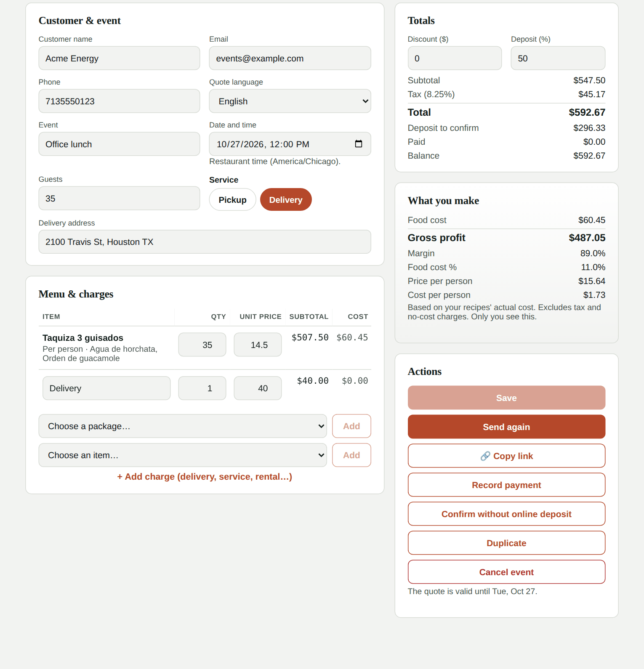The width and height of the screenshot is (644, 669).
Task: Click the Gross profit $487.05 value
Action: tap(587, 238)
